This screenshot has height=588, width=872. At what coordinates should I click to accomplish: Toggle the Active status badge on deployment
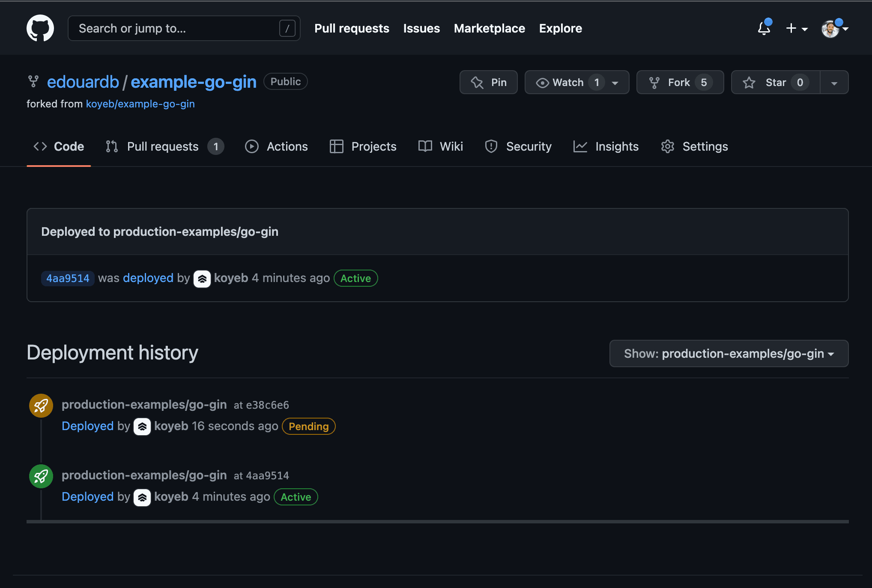(x=356, y=278)
